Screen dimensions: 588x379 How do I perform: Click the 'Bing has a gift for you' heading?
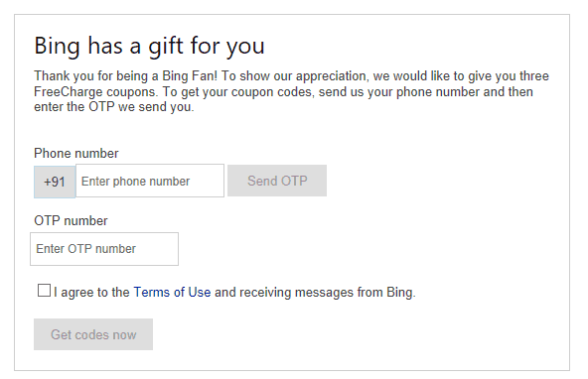(x=149, y=46)
